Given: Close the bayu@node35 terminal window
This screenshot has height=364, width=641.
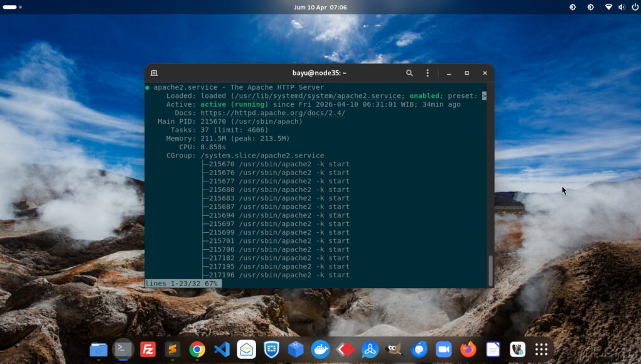Looking at the screenshot, I should pos(485,73).
